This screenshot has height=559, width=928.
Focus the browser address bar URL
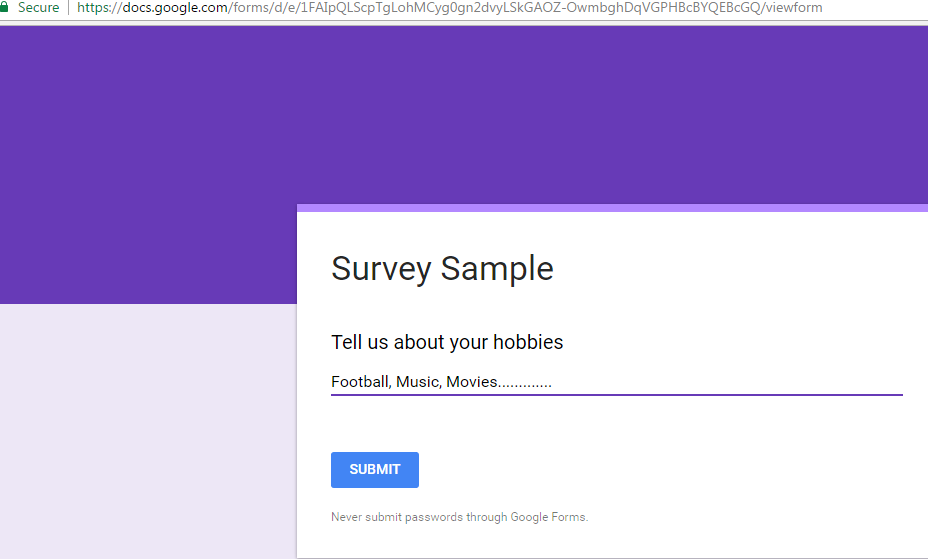(449, 8)
